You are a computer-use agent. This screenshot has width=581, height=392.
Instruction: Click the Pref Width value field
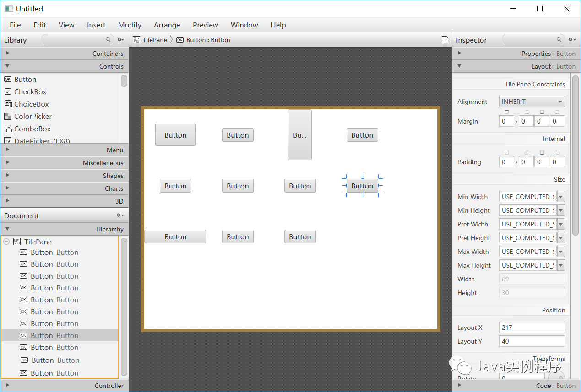coord(527,224)
